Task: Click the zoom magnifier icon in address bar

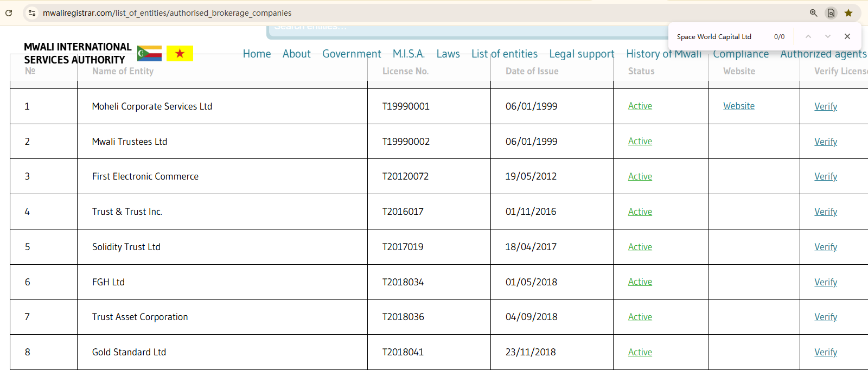Action: click(813, 13)
